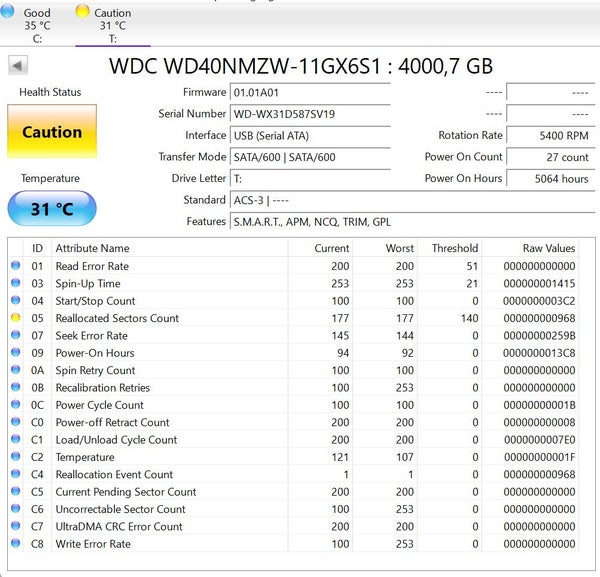
Task: Click the Current column header
Action: pos(320,248)
